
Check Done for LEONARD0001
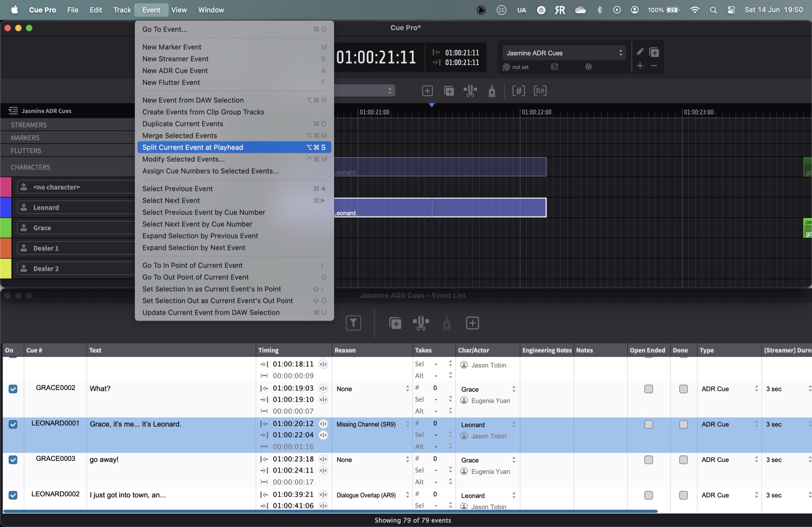(x=683, y=424)
